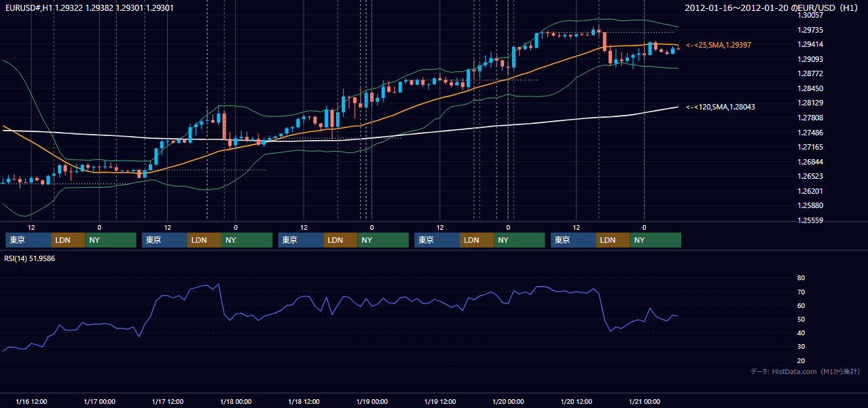Viewport: 868px width, 408px height.
Task: Click the 1/18 00:00 time axis label
Action: pos(236,401)
